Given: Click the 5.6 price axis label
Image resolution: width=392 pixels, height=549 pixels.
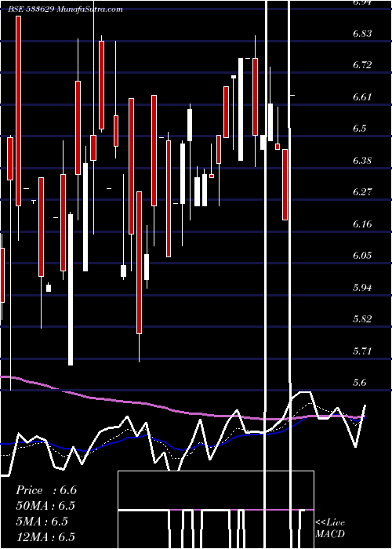Looking at the screenshot, I should click(360, 383).
